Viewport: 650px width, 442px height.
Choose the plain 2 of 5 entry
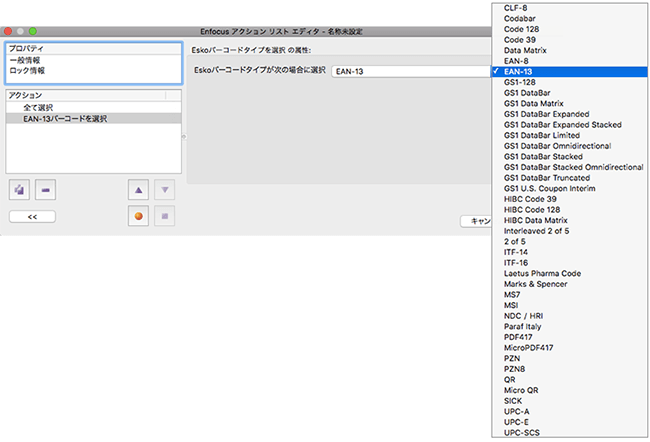570,242
